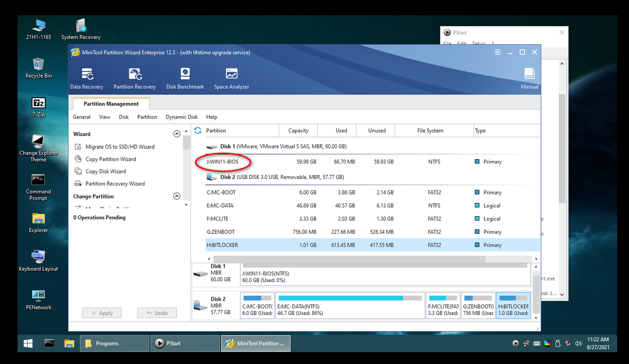Launch Partition Recovery from the toolbar
Image resolution: width=629 pixels, height=364 pixels.
click(x=135, y=79)
